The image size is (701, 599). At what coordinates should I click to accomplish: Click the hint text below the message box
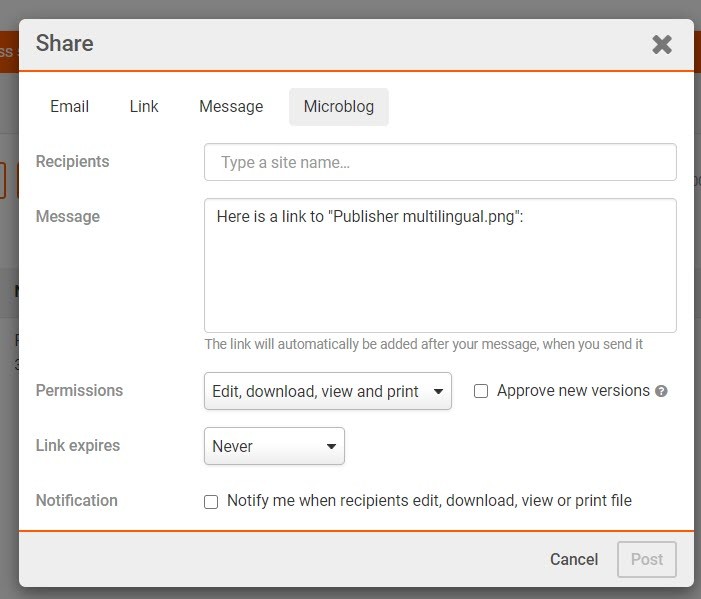[x=423, y=344]
